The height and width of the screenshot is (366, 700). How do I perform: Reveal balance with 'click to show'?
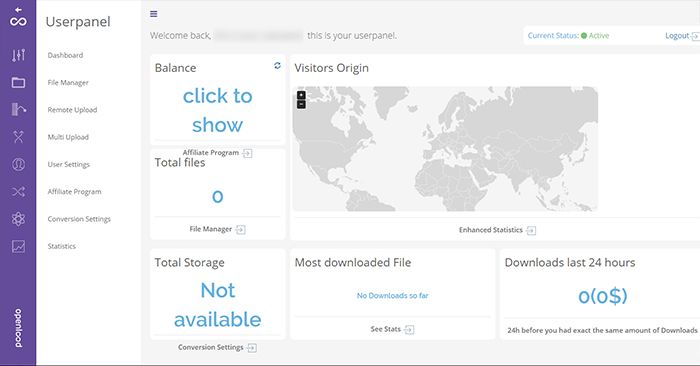pos(217,110)
